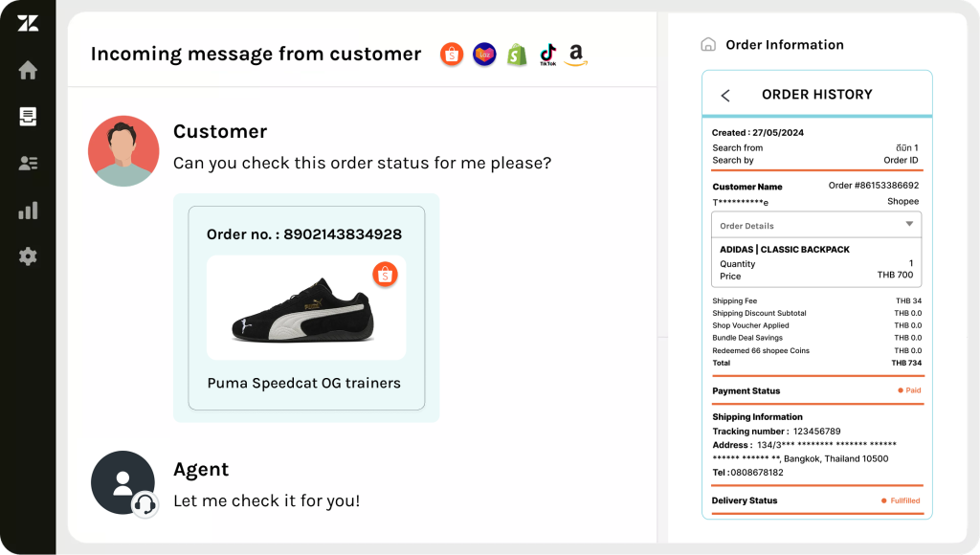Click the Shipping Fee THB 34 value
Viewport: 980px width, 555px height.
tap(909, 300)
